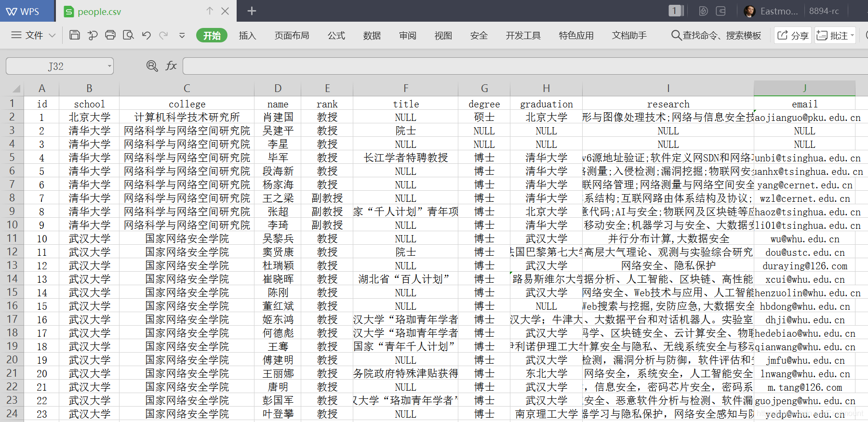Click the 批注 comment button
This screenshot has height=422, width=868.
835,35
